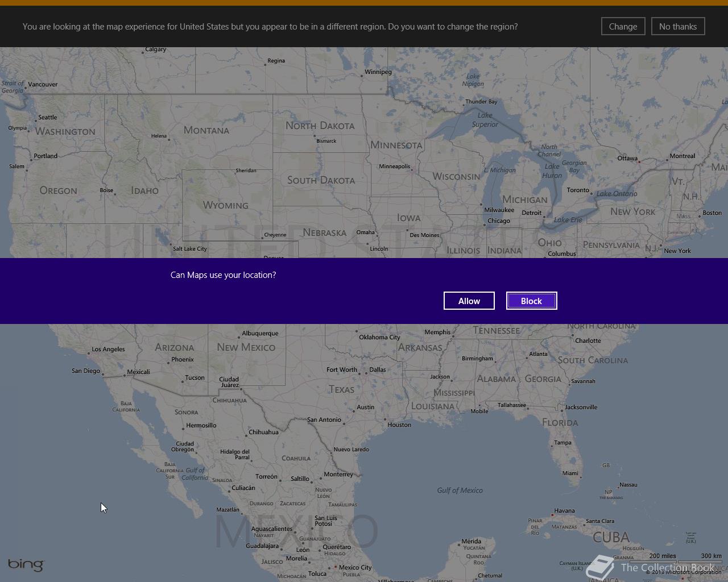Screen dimensions: 728x582
Task: Click the Oregon state label
Action: tap(59, 190)
